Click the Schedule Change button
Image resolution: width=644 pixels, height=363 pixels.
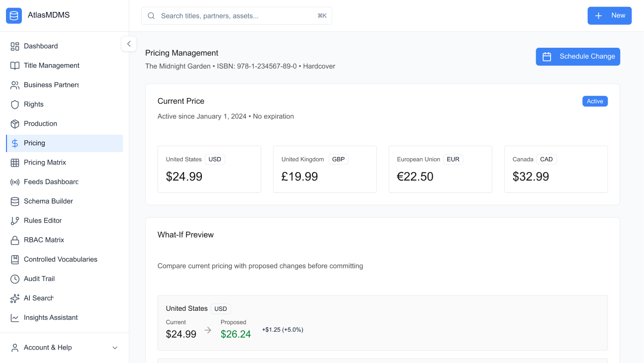point(578,57)
